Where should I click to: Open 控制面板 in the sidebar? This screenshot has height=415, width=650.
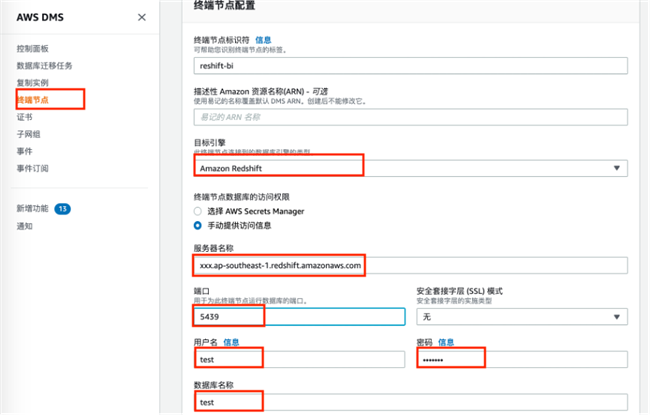(x=33, y=49)
